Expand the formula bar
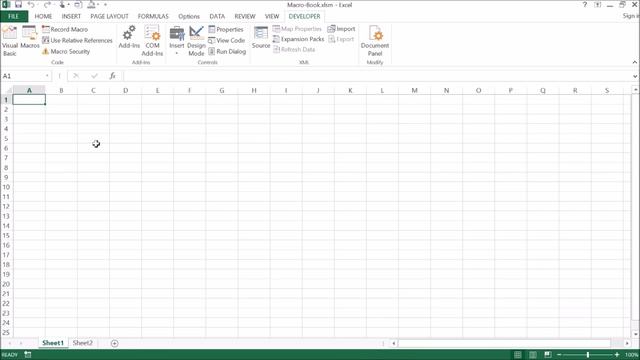640x360 pixels. tap(635, 76)
